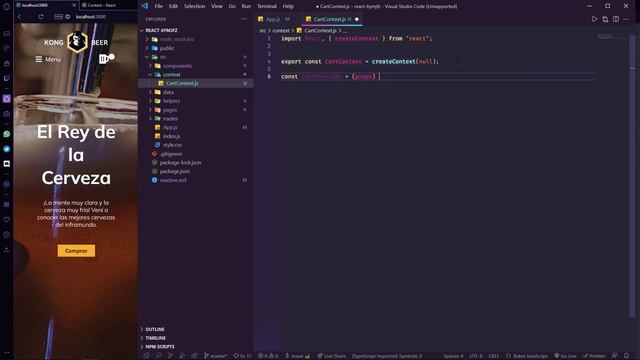Open the purple highlighted sidebar app icon
Image resolution: width=640 pixels, height=360 pixels.
7,98
